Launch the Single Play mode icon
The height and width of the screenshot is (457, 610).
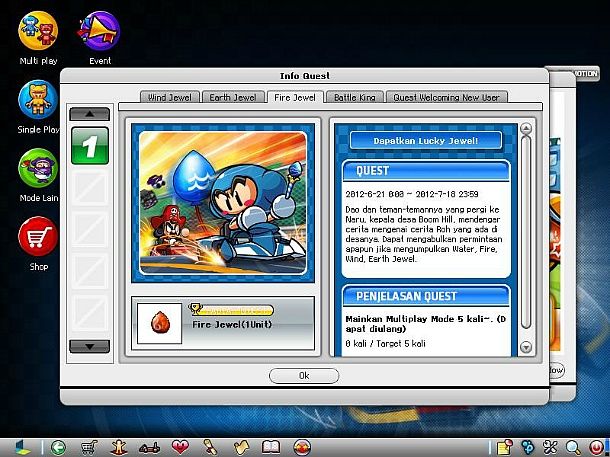(38, 99)
